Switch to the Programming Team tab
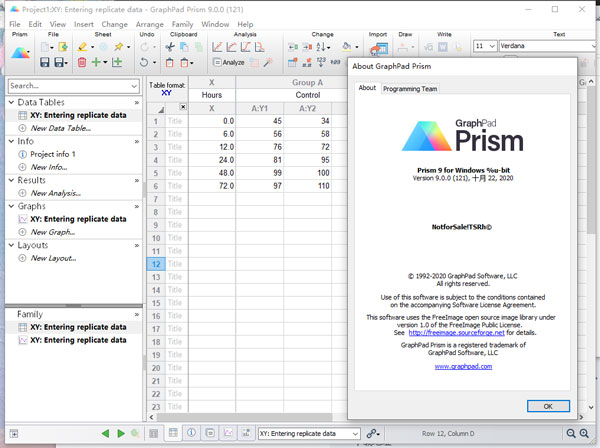This screenshot has width=600, height=448. coord(408,88)
